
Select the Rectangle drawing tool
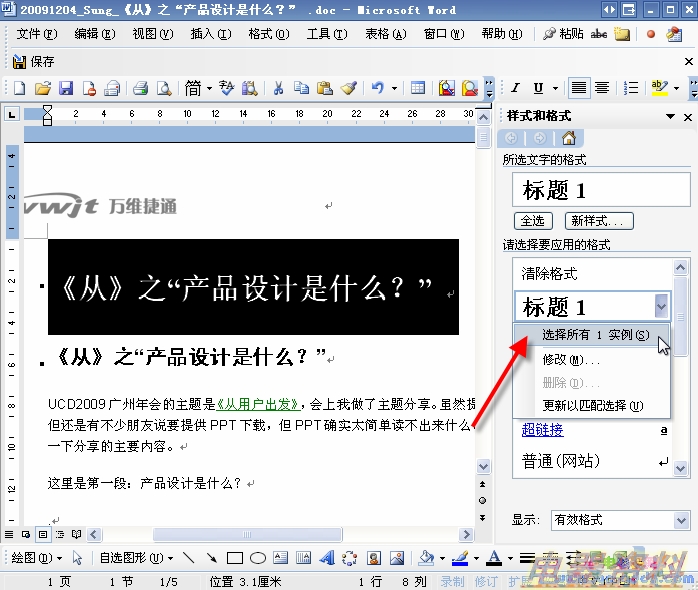point(235,558)
